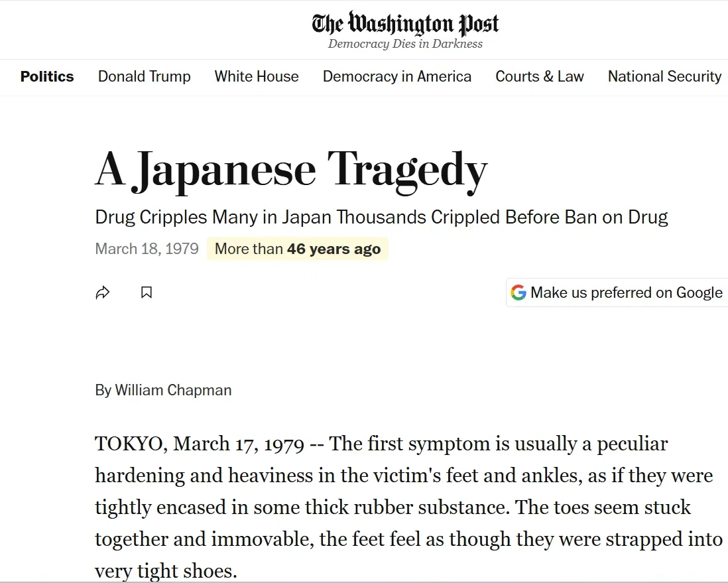Click the TOKYO dateline paragraph

408,507
